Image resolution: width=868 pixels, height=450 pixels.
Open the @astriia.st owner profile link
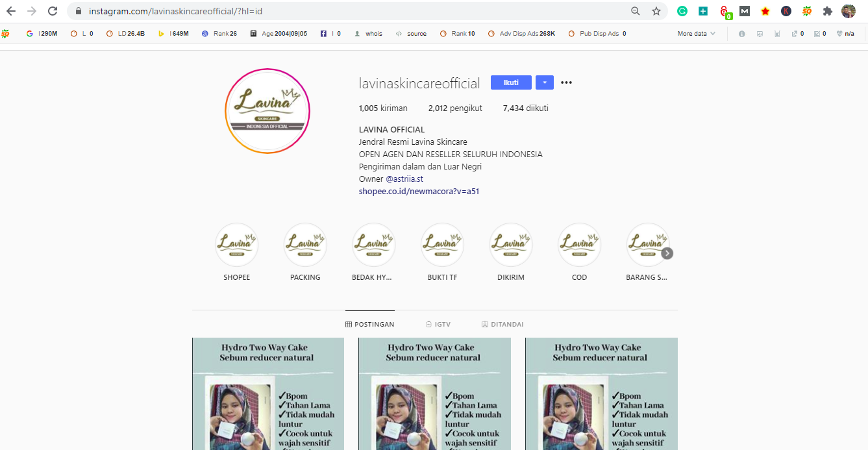click(x=404, y=179)
